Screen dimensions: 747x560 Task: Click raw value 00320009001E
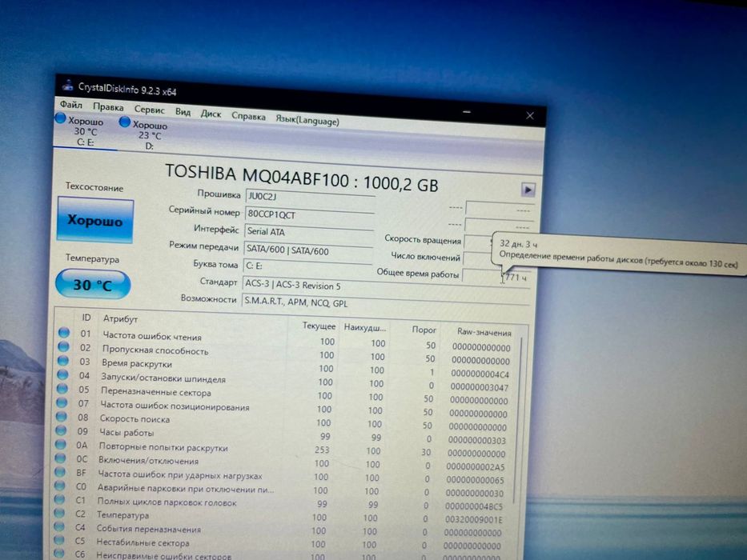click(473, 519)
